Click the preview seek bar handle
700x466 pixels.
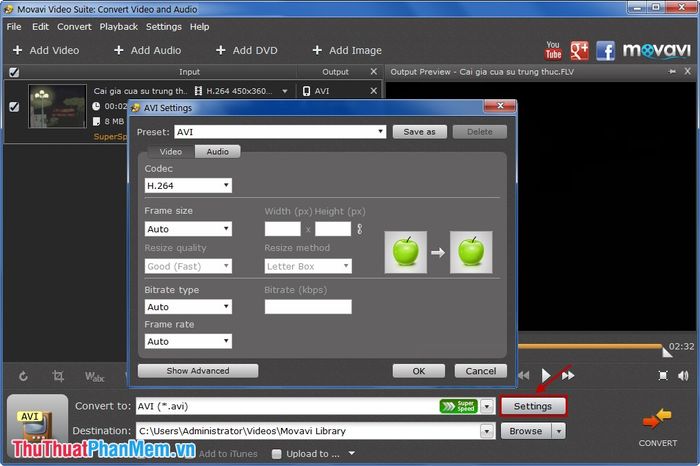click(667, 352)
